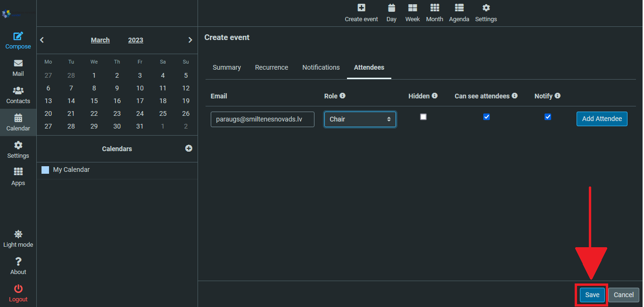Viewport: 644px width, 307px height.
Task: Tick the Hidden checkbox for attendee
Action: click(x=423, y=117)
